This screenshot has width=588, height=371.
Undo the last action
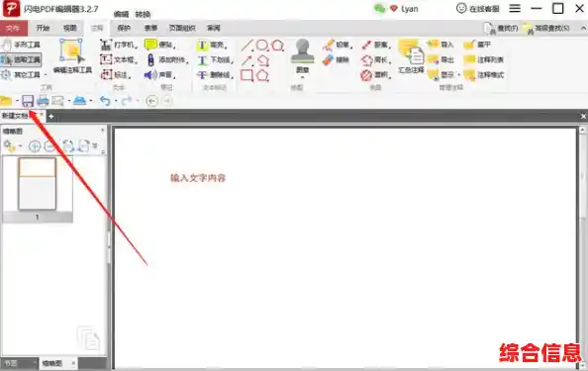click(x=105, y=101)
